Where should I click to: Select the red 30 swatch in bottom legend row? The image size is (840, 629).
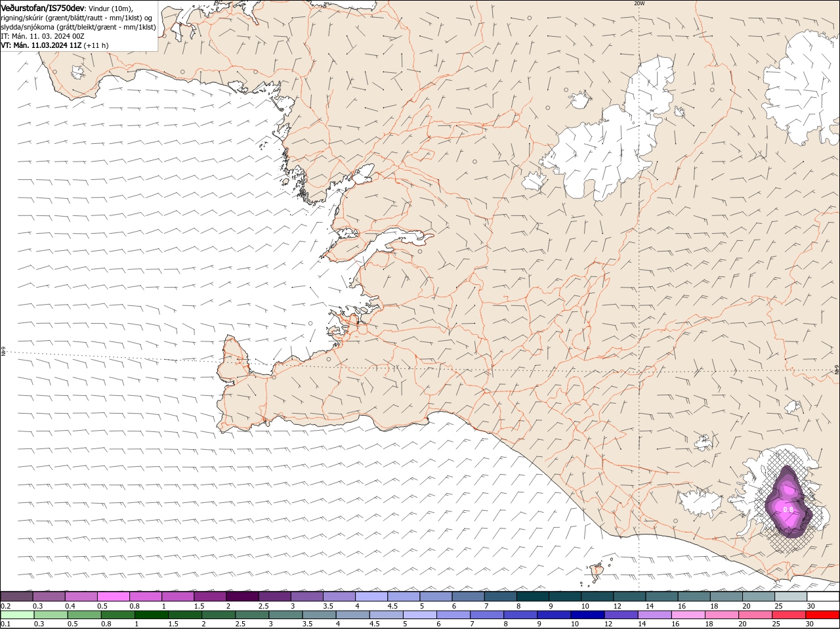pyautogui.click(x=824, y=614)
